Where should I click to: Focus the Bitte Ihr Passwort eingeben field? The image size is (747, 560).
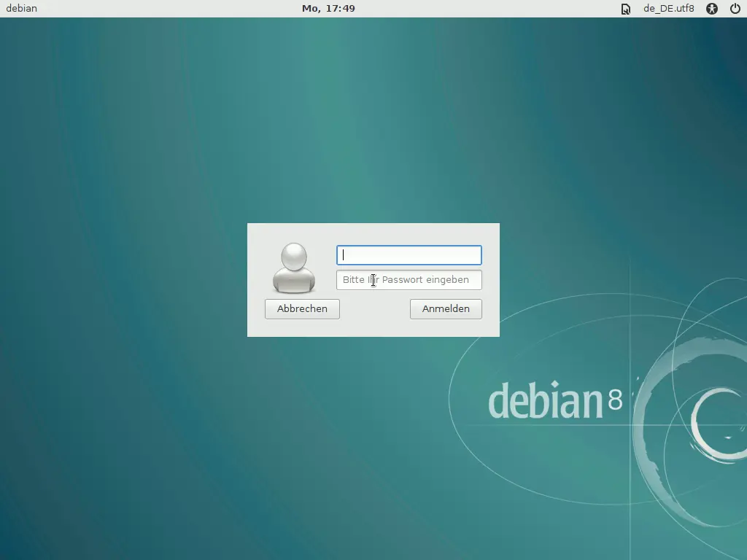click(409, 280)
